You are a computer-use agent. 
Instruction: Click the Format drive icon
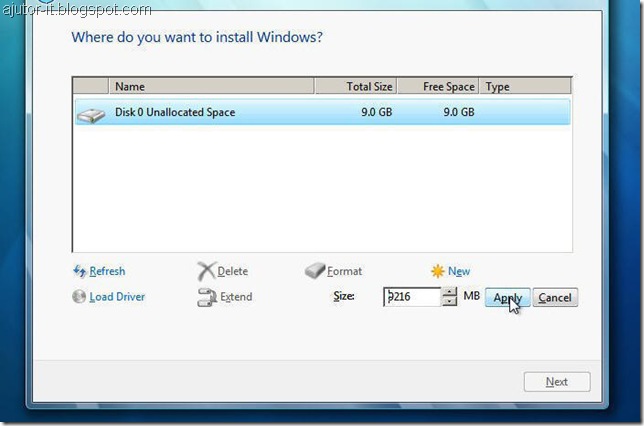click(315, 271)
